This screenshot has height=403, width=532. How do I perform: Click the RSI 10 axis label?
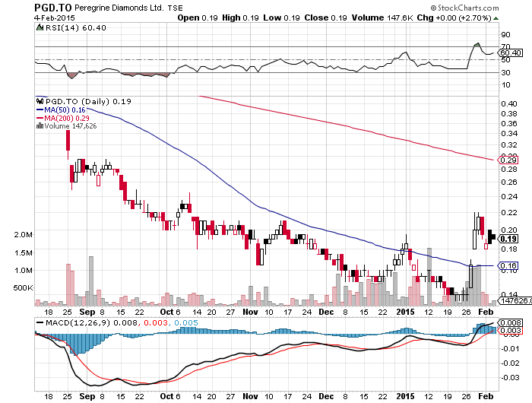[x=505, y=85]
